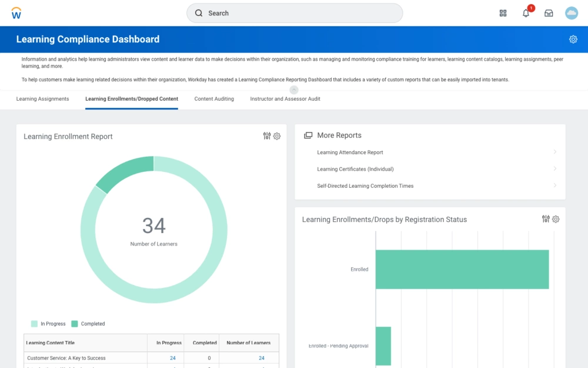The width and height of the screenshot is (588, 368).
Task: Open the notifications bell icon
Action: [526, 13]
